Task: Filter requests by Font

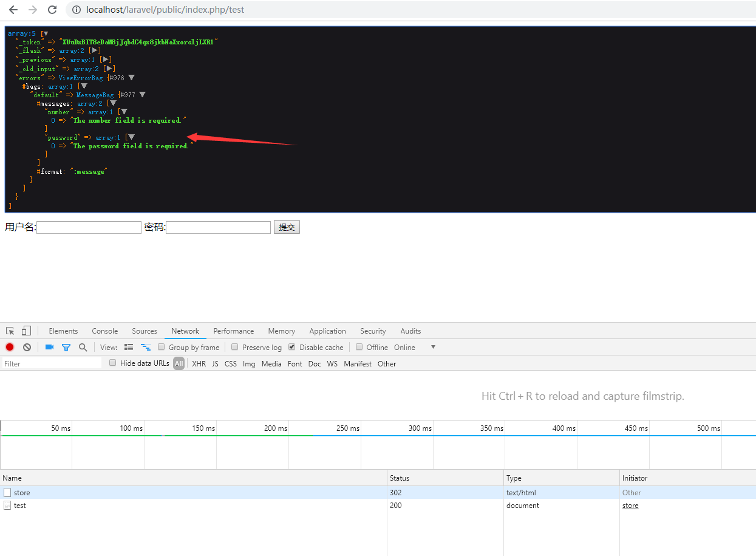Action: coord(295,364)
